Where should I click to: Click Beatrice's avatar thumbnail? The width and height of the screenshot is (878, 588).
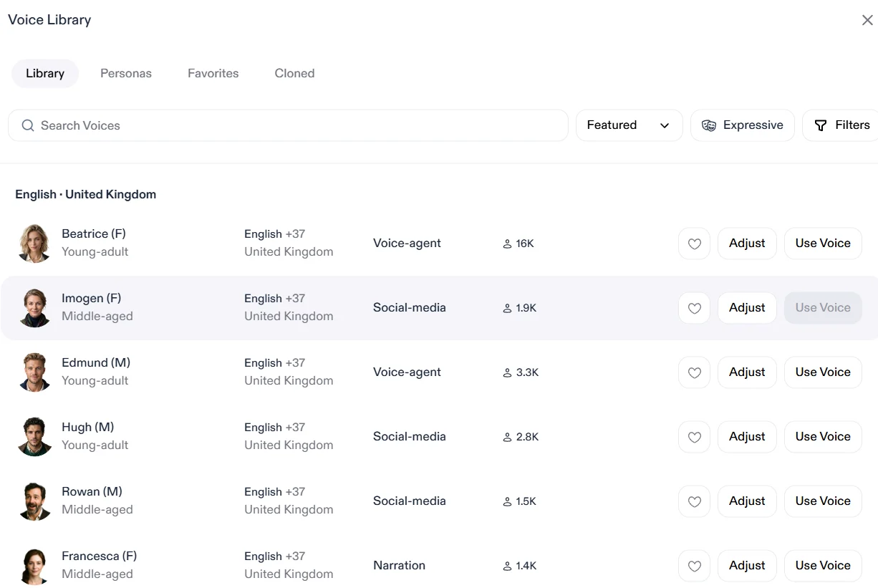34,244
